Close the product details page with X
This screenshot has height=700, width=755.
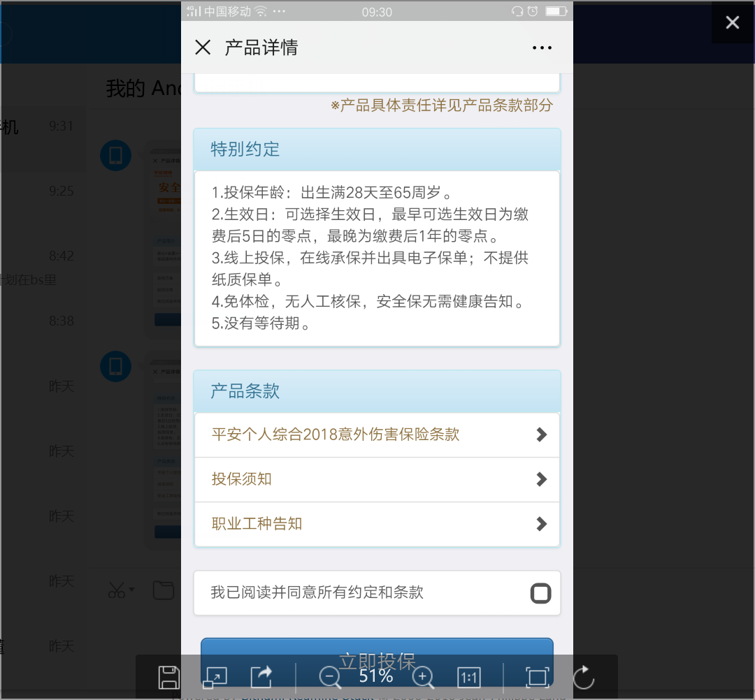click(203, 48)
